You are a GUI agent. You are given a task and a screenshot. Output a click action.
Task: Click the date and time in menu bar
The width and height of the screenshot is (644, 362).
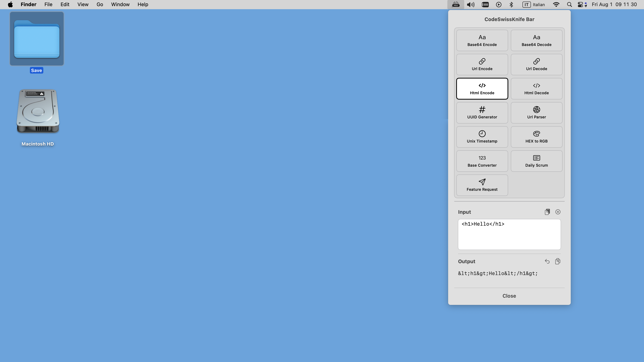coord(614,4)
